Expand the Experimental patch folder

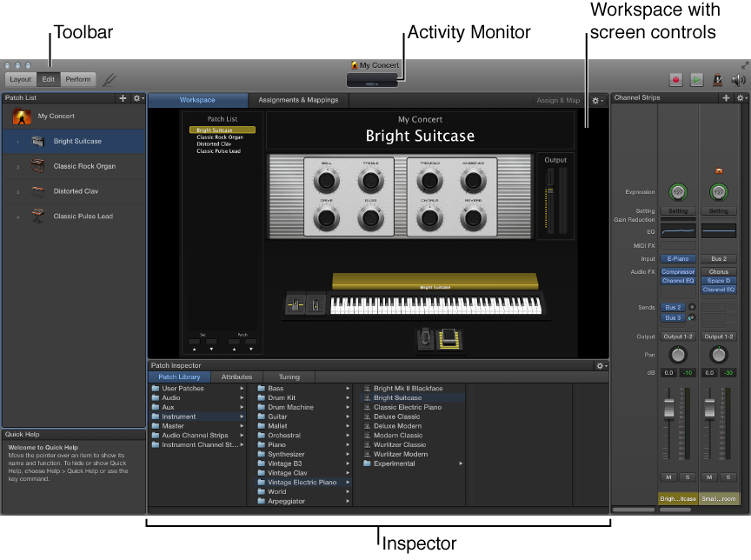[x=460, y=463]
